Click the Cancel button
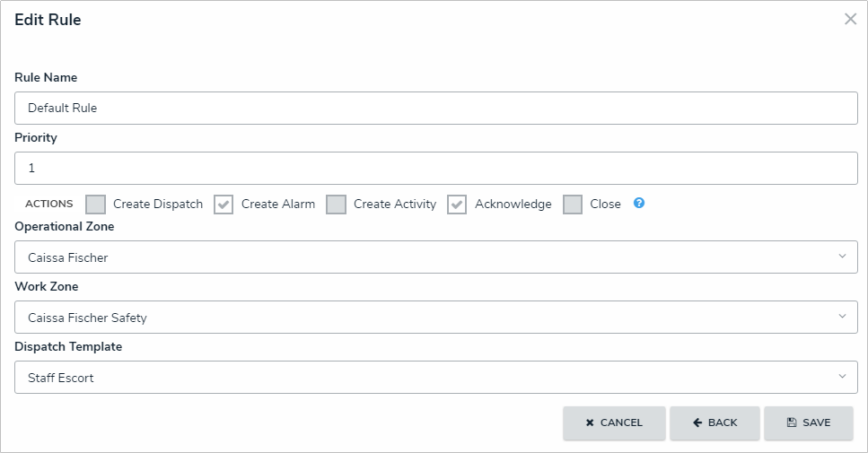The width and height of the screenshot is (868, 453). (x=614, y=423)
